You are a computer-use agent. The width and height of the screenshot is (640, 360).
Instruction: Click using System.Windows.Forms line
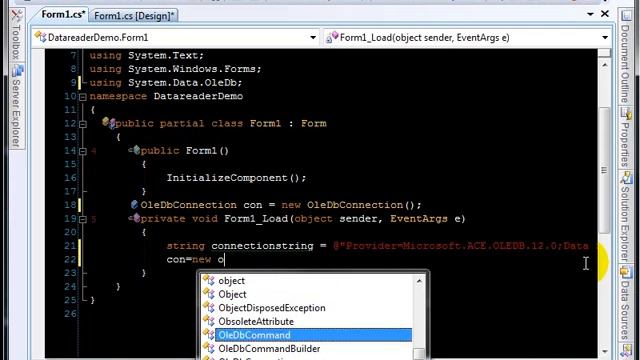click(176, 69)
